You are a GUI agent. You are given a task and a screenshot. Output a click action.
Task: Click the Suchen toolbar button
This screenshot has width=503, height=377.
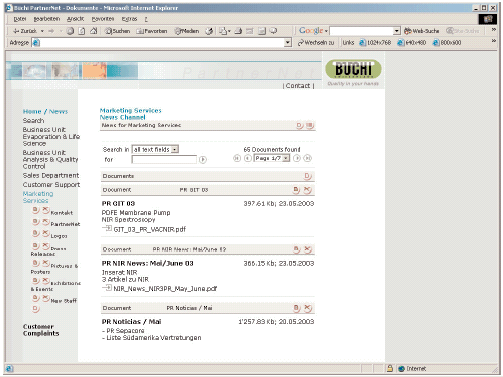click(117, 31)
